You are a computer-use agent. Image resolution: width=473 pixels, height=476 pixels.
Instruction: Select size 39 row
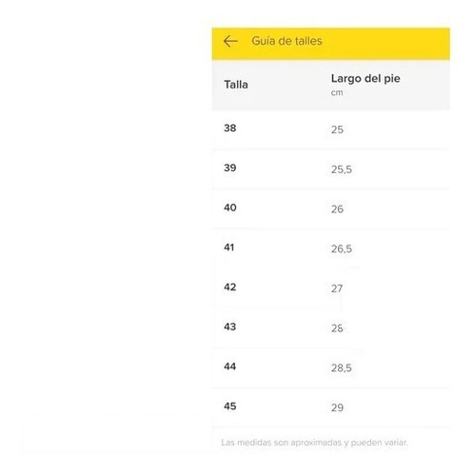tap(331, 169)
